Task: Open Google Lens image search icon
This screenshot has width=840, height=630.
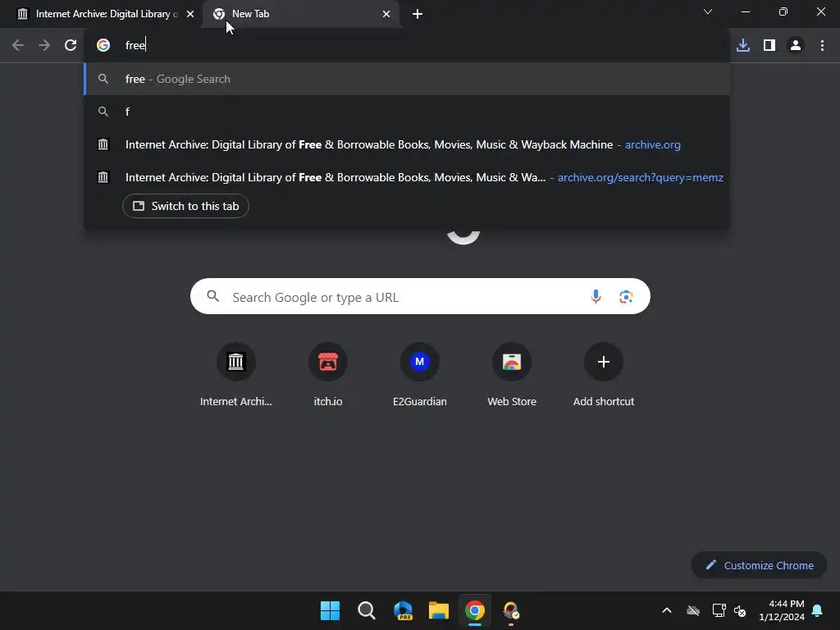Action: click(x=626, y=297)
